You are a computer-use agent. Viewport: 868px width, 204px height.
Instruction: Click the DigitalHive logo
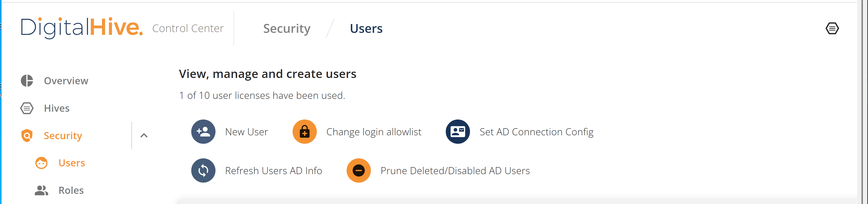point(82,28)
